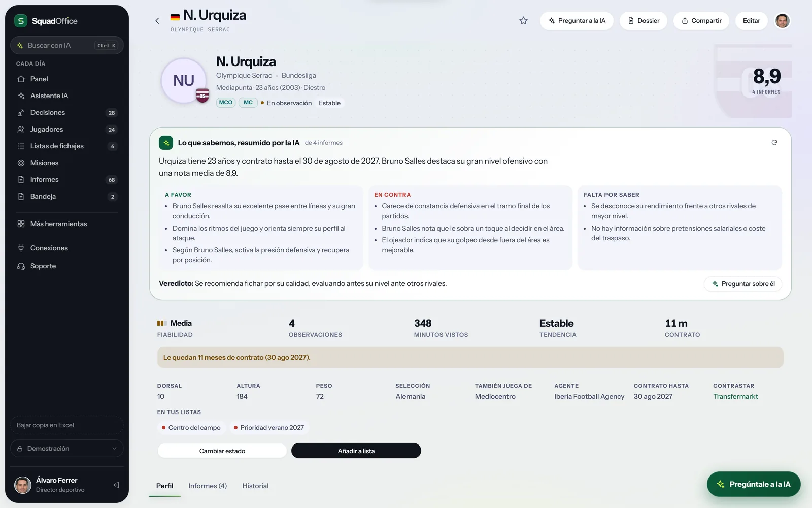Open Soporte
Screen dimensions: 812x508
point(67,266)
